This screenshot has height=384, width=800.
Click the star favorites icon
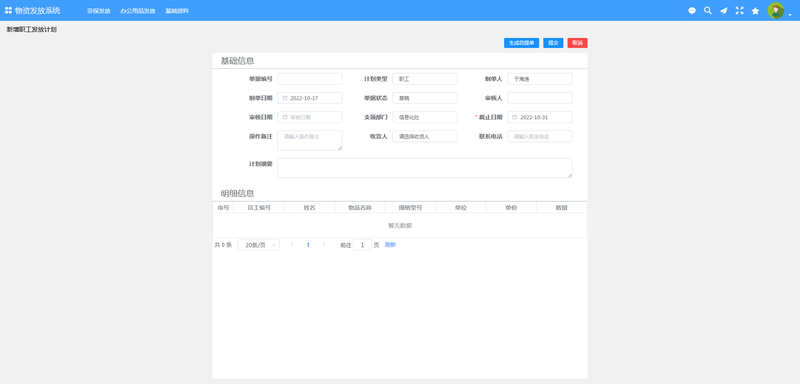755,11
